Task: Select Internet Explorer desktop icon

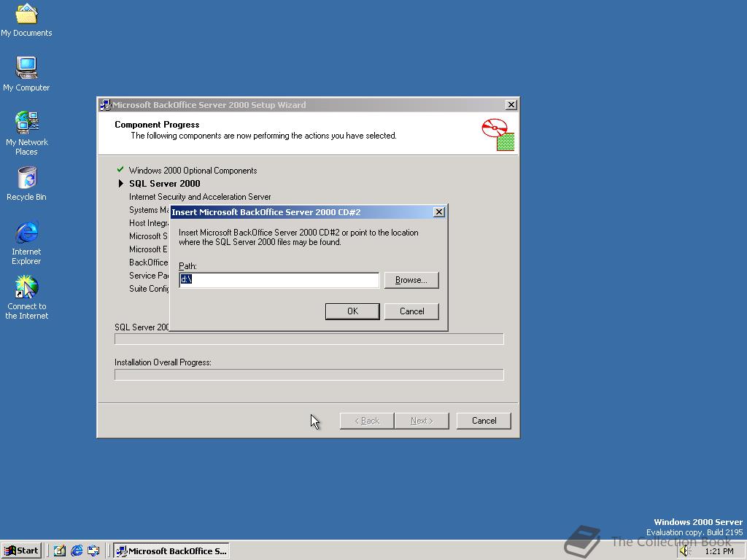Action: coord(26,243)
